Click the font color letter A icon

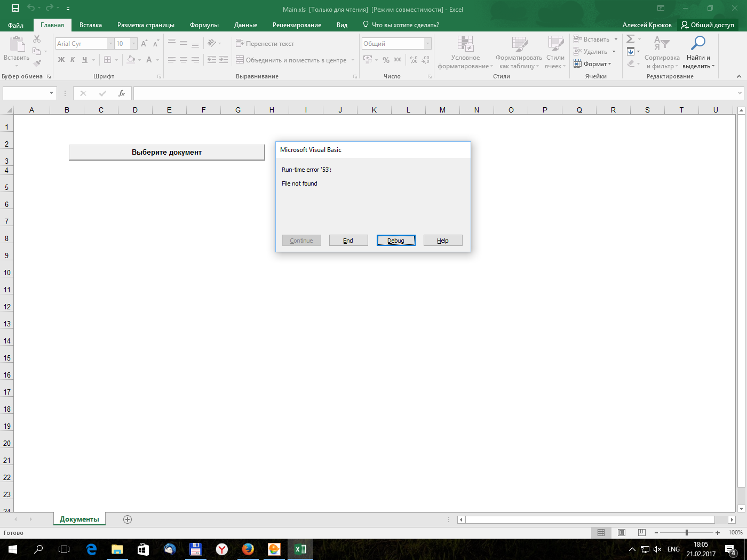click(149, 60)
